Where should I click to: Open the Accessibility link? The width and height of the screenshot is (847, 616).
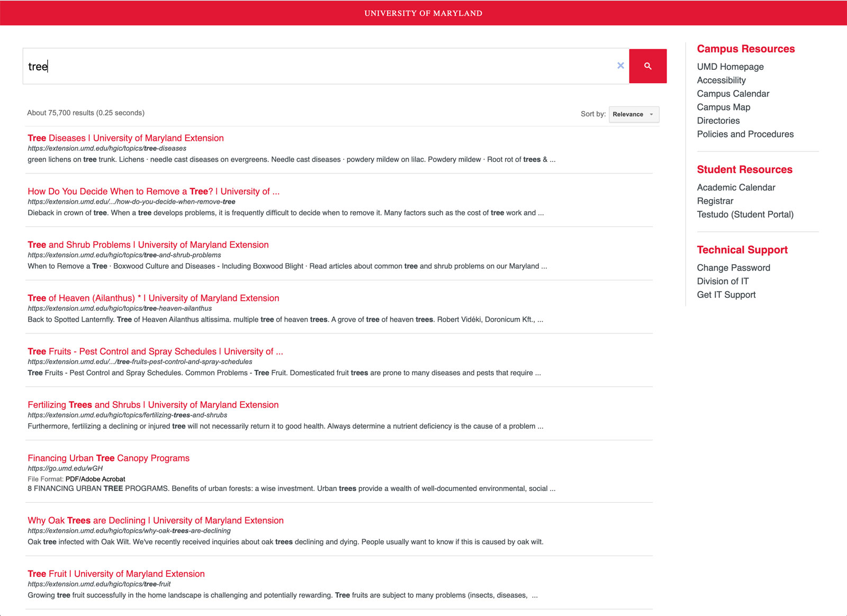(x=721, y=80)
